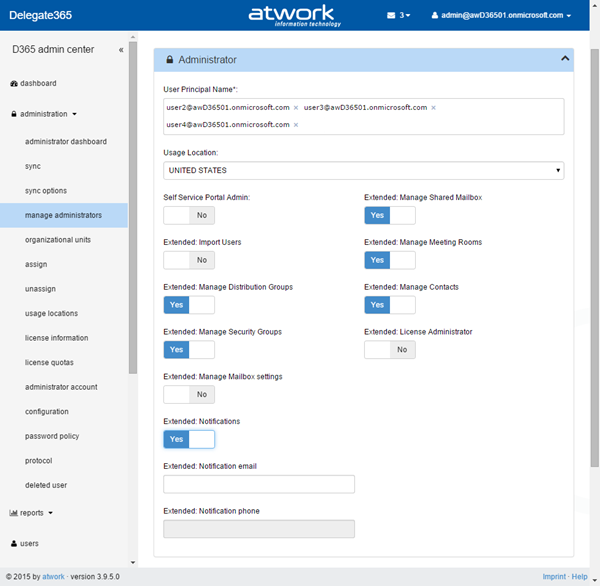Open the Usage Location dropdown
Screen dimensions: 600x586
[x=363, y=171]
